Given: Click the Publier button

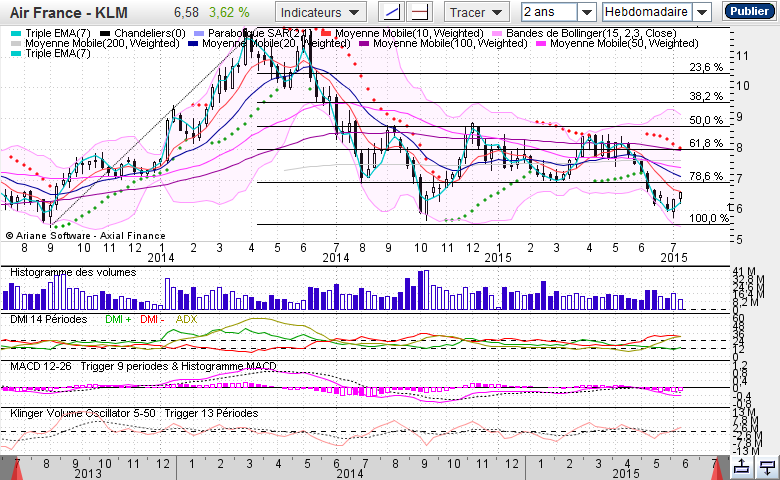Looking at the screenshot, I should [x=747, y=12].
